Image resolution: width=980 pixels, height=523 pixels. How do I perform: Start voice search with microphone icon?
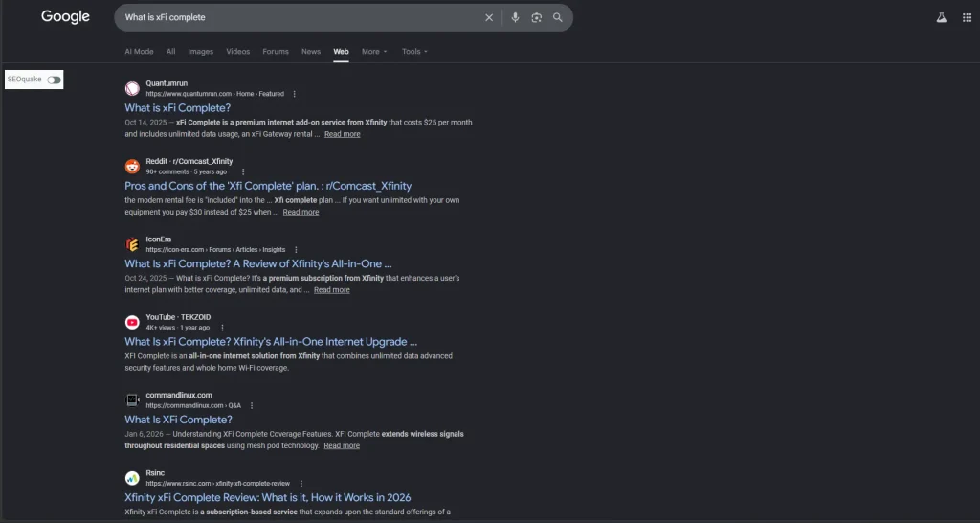515,17
